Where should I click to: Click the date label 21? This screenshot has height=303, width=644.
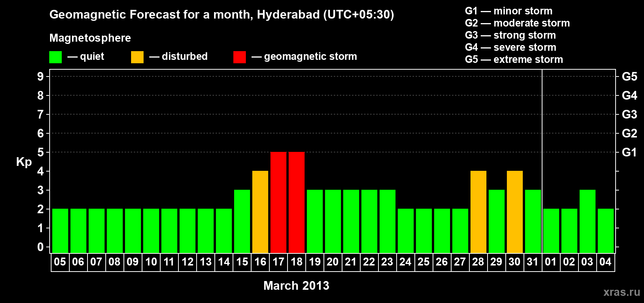(351, 262)
